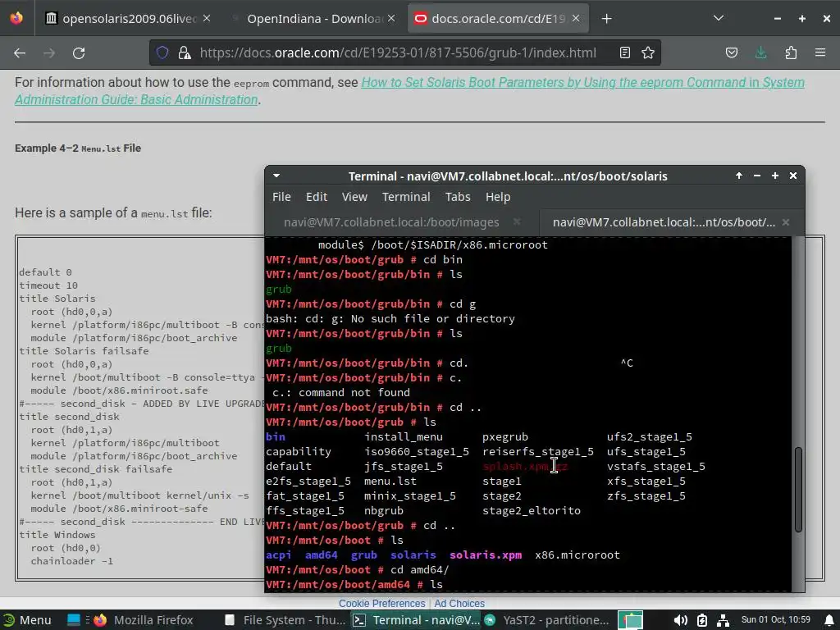Switch to /boot/images terminal tab
This screenshot has width=840, height=630.
point(391,221)
